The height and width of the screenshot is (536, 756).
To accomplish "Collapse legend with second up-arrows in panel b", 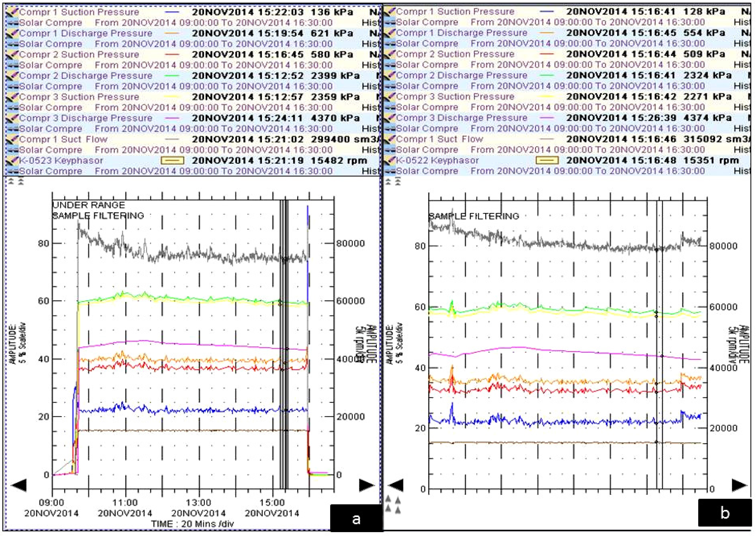I will 398,181.
